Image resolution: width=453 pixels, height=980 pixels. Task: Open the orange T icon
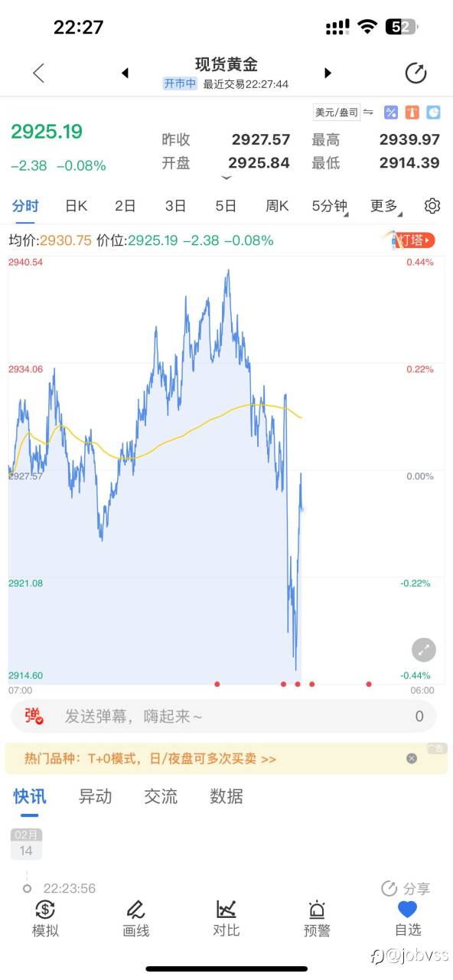click(412, 113)
